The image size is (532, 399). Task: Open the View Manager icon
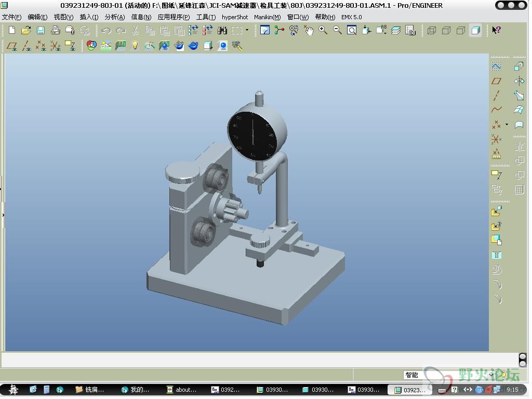pos(411,31)
